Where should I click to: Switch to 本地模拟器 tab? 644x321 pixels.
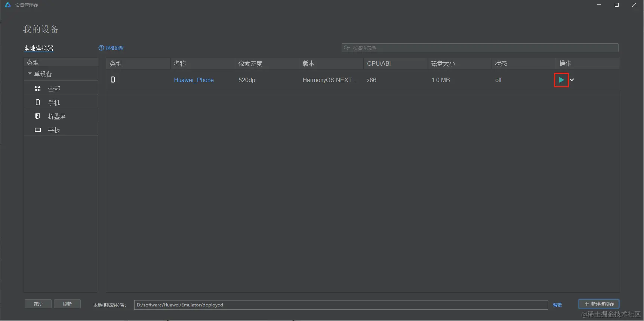(38, 48)
